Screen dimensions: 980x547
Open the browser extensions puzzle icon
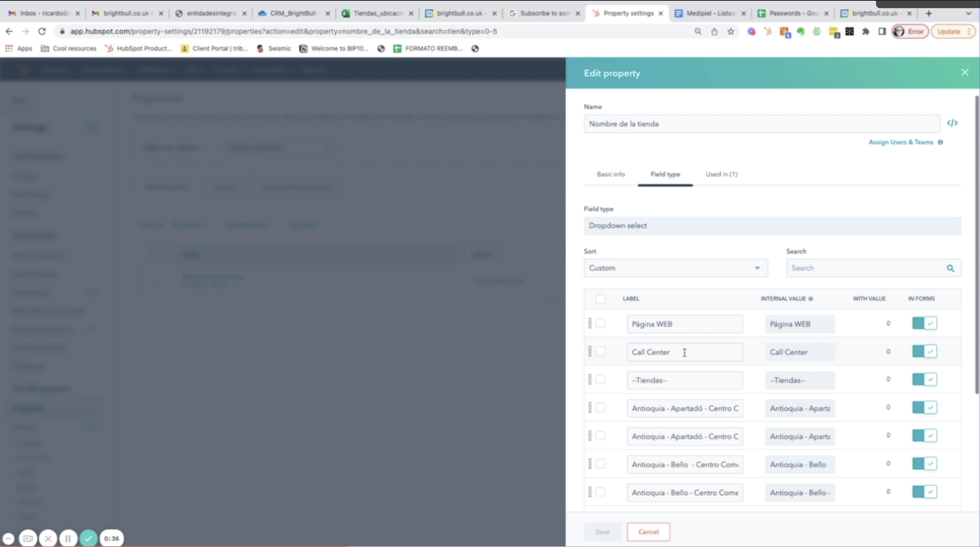coord(865,32)
